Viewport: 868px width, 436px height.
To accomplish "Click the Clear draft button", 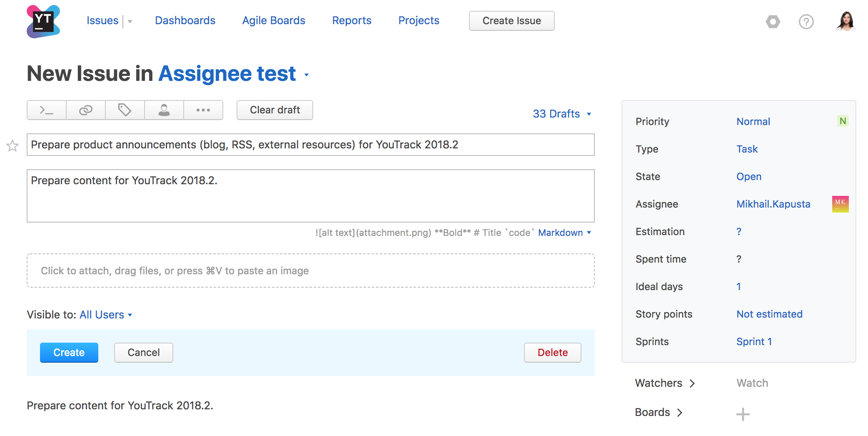I will pos(274,110).
